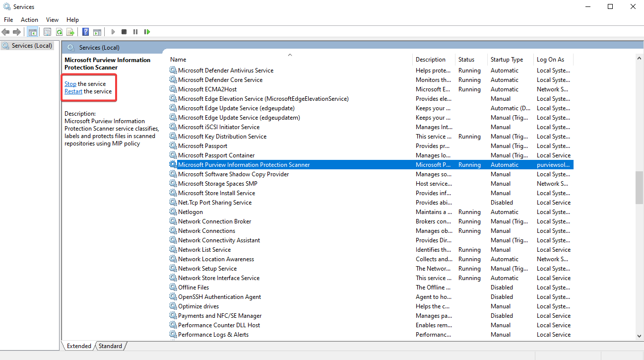Select Microsoft Store Install Service
The width and height of the screenshot is (644, 360).
coord(216,193)
